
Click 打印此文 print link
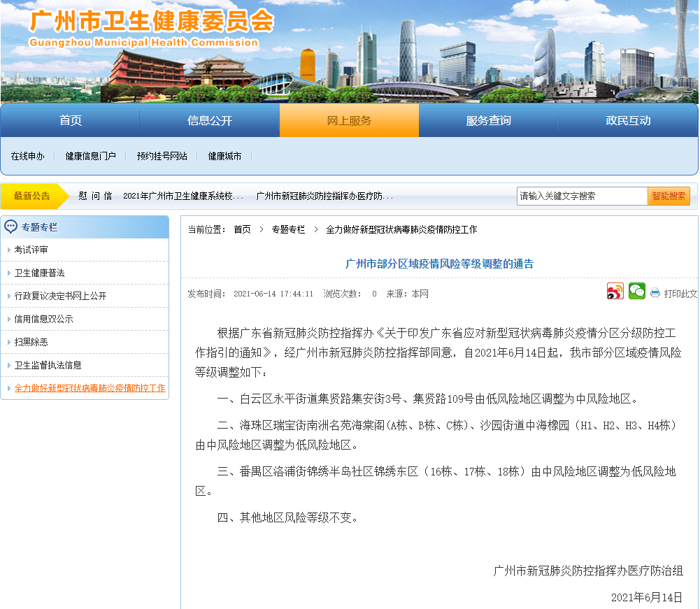[680, 294]
